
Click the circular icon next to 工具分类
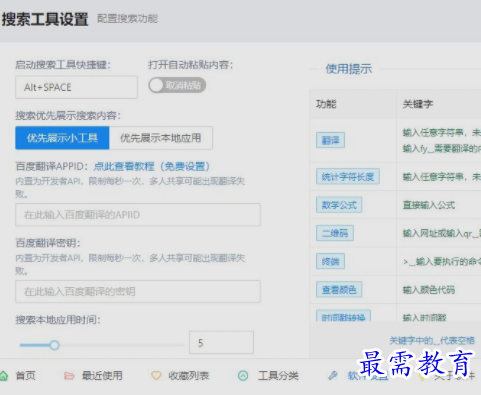243,376
